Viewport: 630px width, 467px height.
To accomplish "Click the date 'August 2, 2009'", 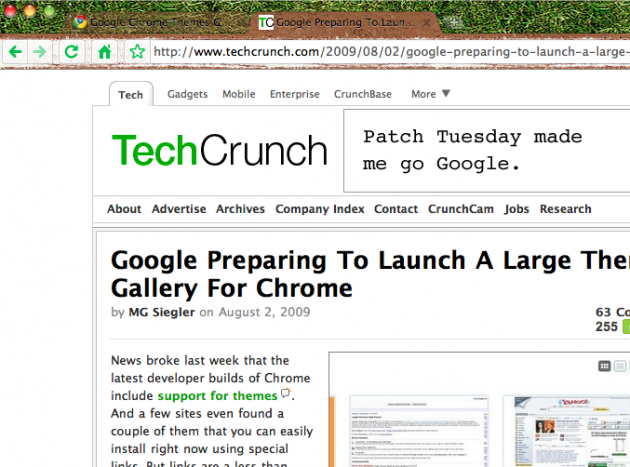I will (264, 312).
